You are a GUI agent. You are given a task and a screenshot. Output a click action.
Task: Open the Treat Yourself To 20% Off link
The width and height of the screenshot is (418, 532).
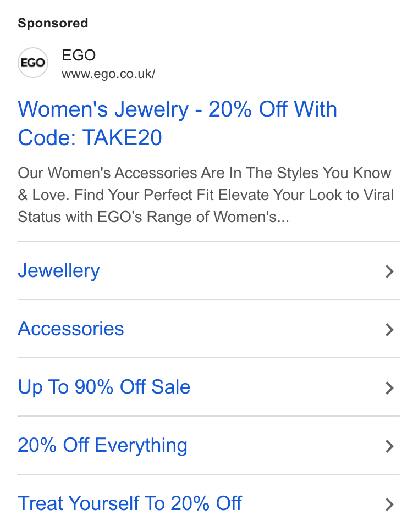pyautogui.click(x=130, y=503)
